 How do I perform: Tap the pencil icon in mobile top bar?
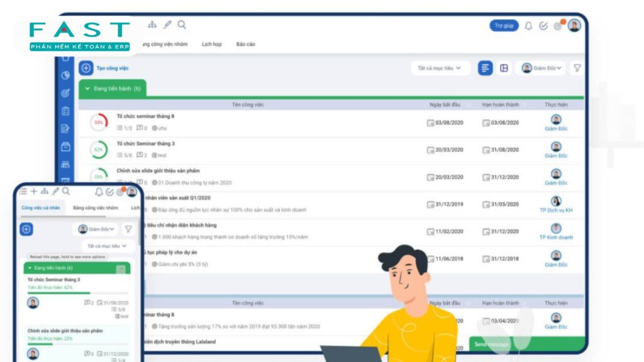click(x=55, y=191)
